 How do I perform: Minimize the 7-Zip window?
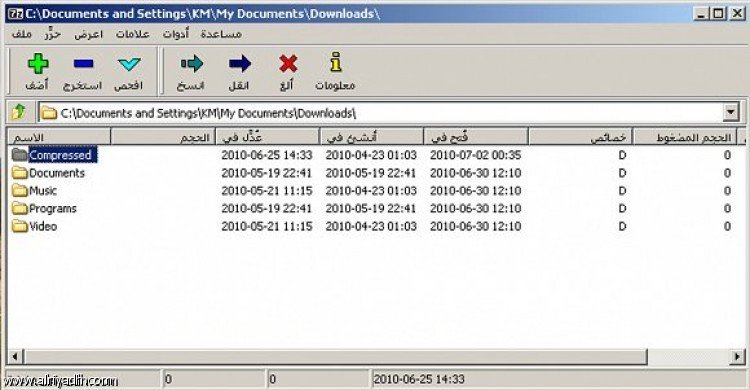701,13
